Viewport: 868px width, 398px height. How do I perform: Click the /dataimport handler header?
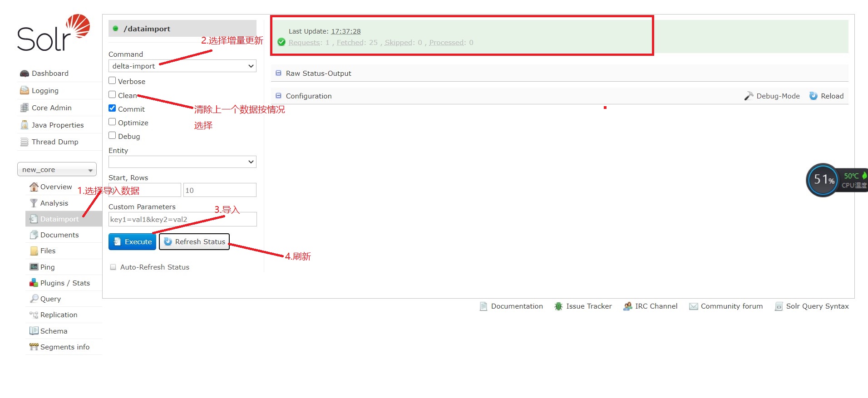182,29
